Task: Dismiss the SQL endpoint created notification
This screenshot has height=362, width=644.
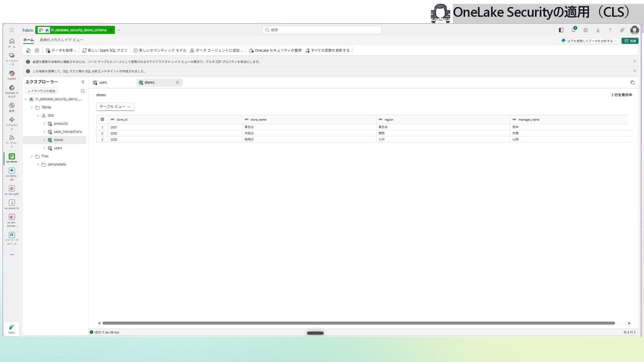Action: tap(635, 71)
